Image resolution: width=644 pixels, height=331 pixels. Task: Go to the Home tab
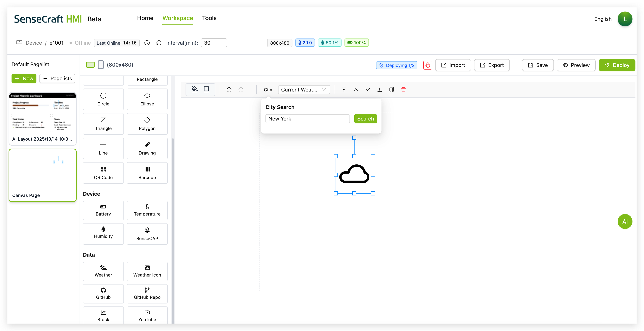click(x=145, y=18)
